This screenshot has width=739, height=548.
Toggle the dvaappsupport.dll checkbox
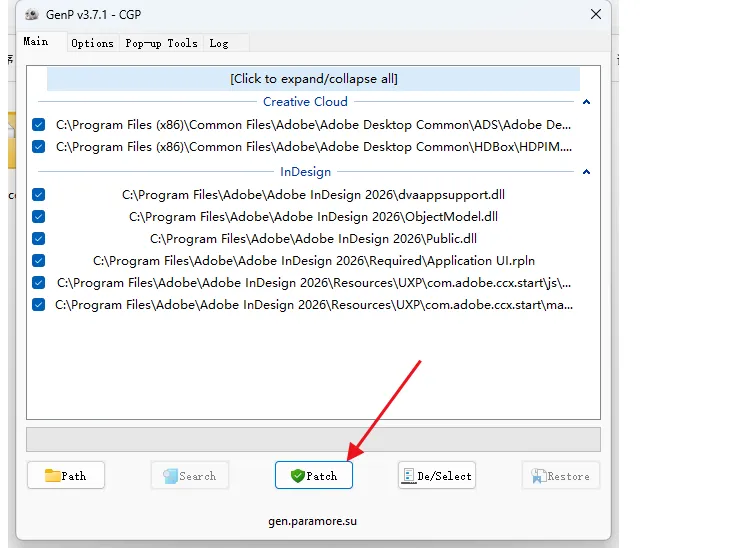pos(39,195)
